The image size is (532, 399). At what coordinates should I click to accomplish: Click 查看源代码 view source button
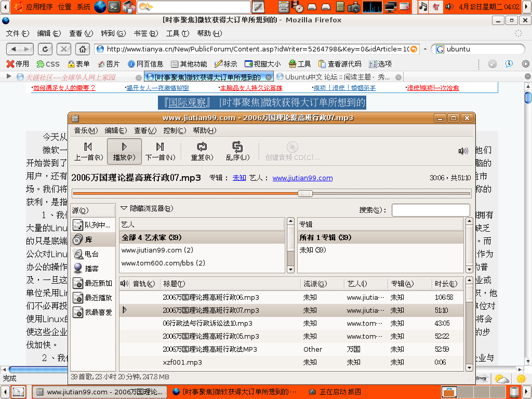340,64
